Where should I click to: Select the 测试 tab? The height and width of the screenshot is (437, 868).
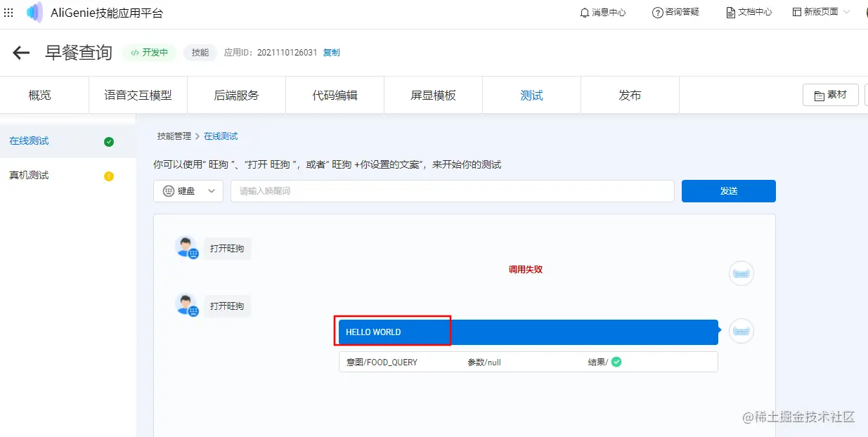(532, 96)
